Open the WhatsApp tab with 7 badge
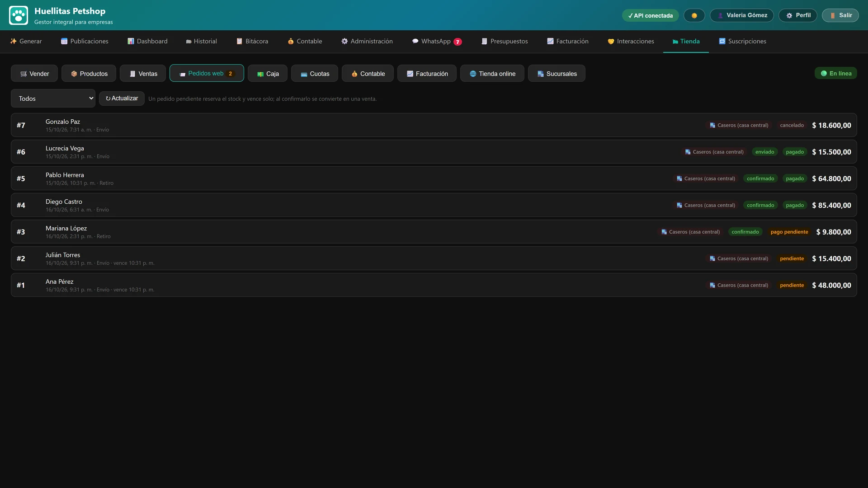Image resolution: width=868 pixels, height=488 pixels. 437,41
